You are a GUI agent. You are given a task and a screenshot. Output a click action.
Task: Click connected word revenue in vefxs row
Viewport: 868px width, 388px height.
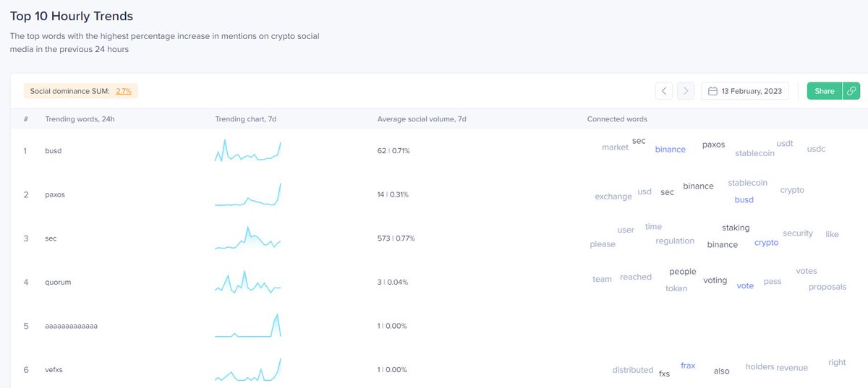pos(792,368)
